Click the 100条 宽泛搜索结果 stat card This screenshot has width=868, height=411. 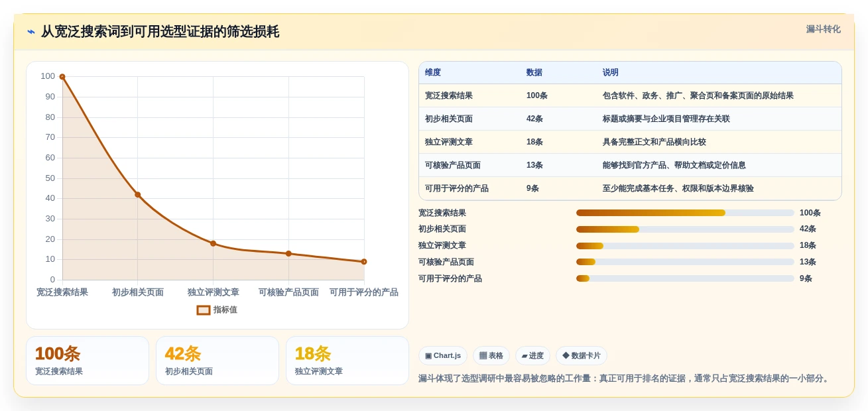(x=88, y=361)
